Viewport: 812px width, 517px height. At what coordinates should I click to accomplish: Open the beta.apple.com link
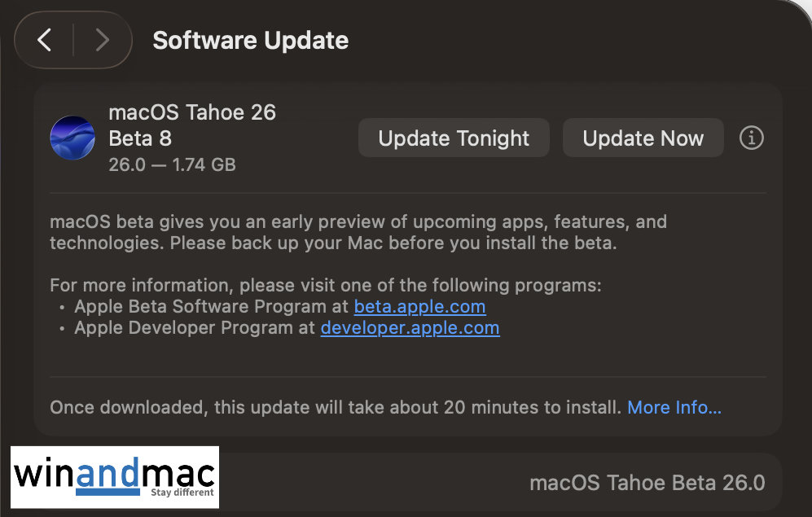click(419, 307)
